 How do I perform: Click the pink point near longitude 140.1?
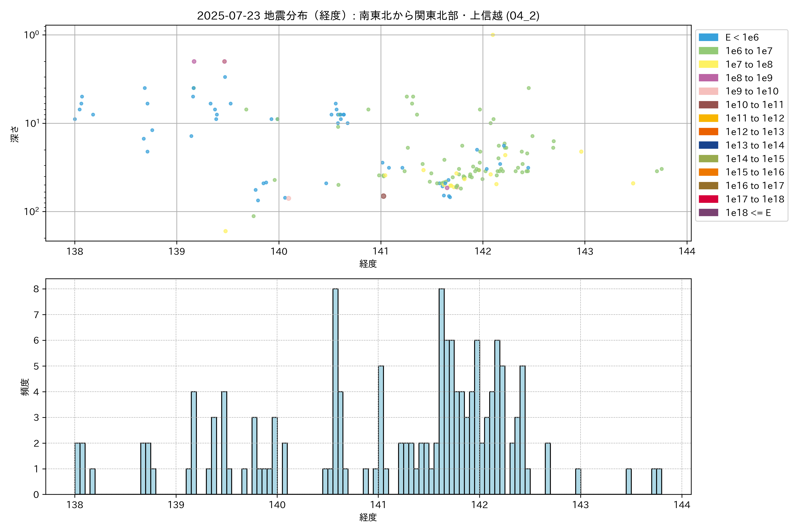click(x=289, y=198)
